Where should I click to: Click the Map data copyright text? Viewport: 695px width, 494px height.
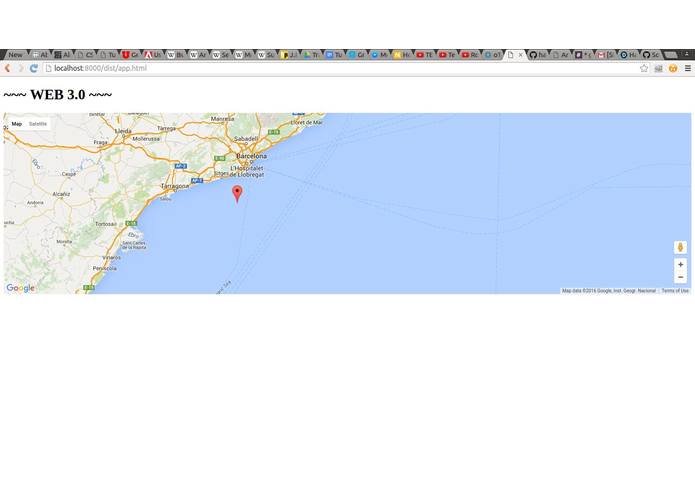click(609, 291)
